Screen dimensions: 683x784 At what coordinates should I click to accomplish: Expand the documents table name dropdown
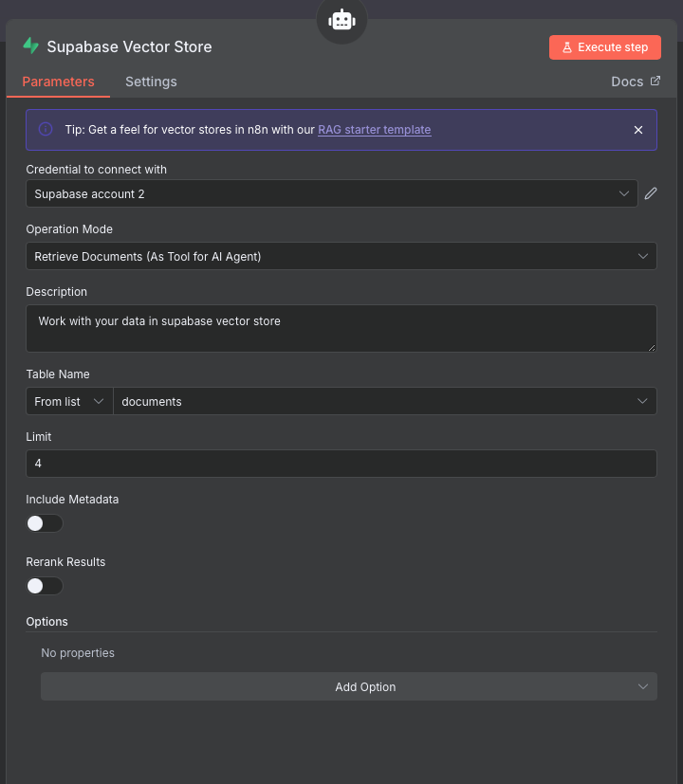point(384,401)
